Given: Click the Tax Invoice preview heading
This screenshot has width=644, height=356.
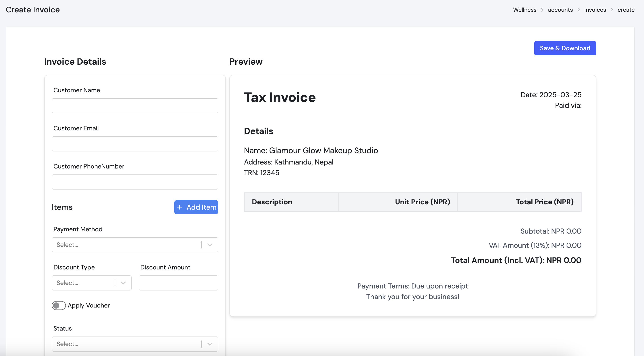Looking at the screenshot, I should tap(280, 98).
